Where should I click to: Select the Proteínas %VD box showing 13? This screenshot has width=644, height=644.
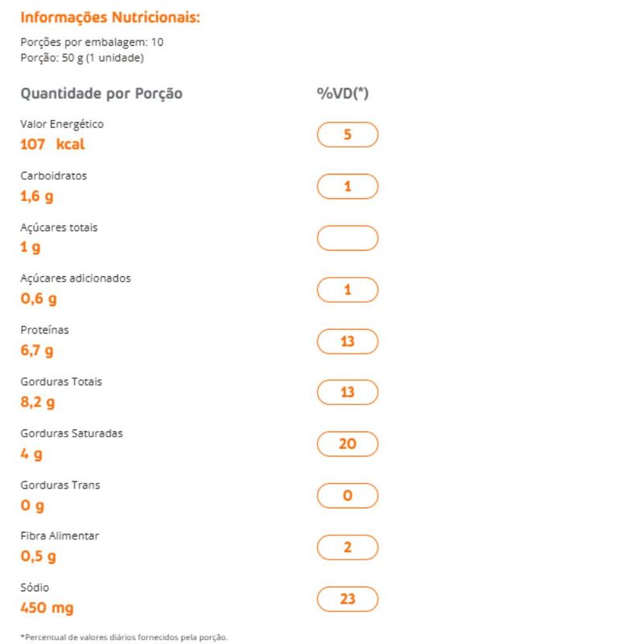(348, 341)
